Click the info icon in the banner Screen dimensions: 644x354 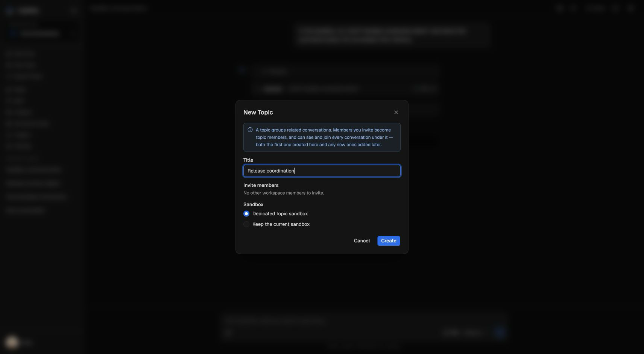coord(250,130)
